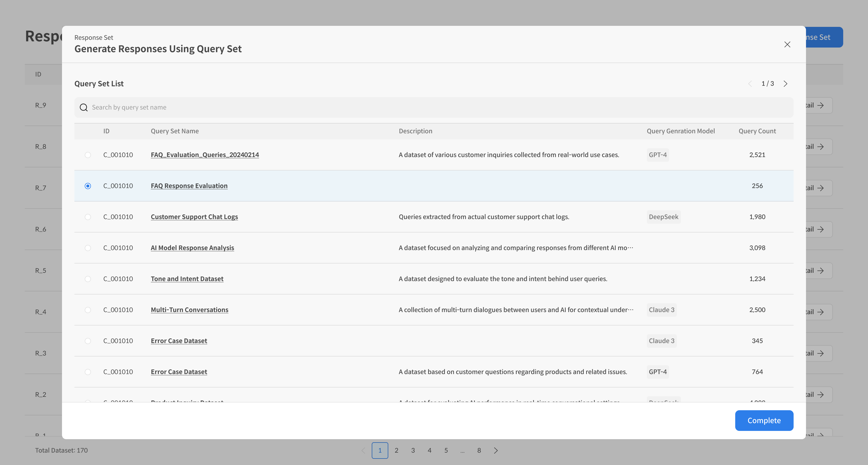Close the Generate Responses dialog

[x=787, y=44]
